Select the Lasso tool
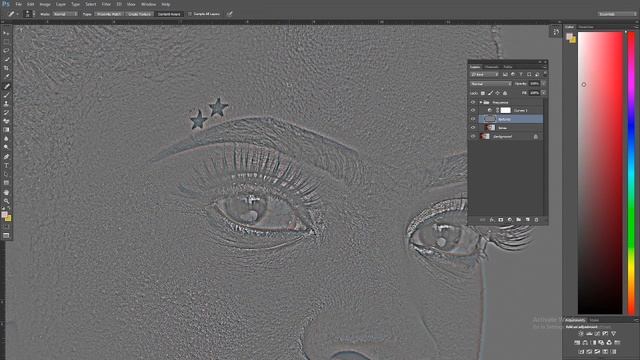Screen dimensions: 640x360 point(6,51)
